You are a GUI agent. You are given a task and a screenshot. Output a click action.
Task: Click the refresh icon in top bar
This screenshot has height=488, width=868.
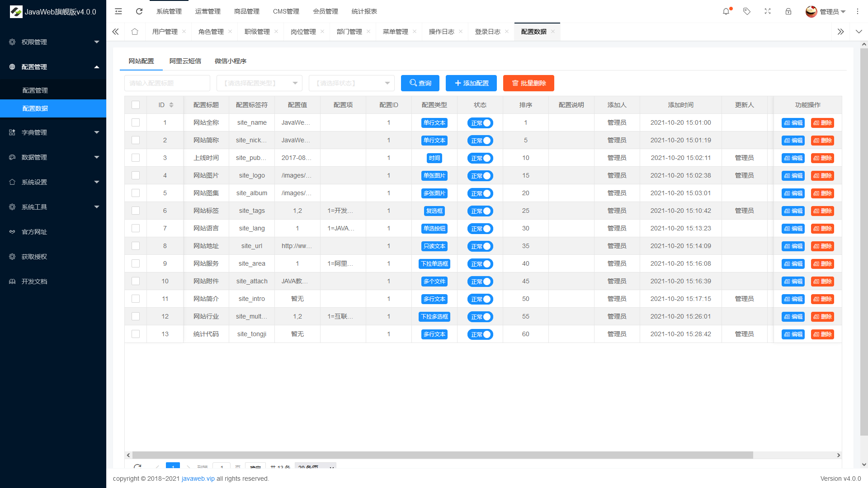point(139,11)
